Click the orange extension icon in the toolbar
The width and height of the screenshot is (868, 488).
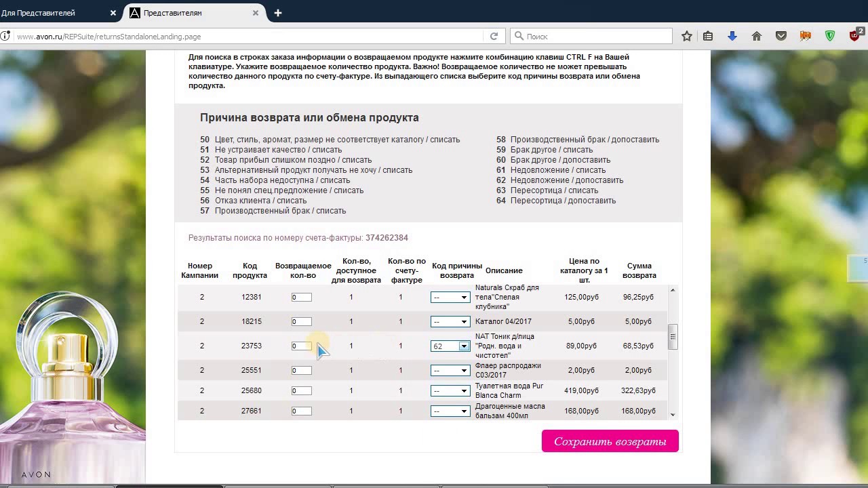click(806, 37)
